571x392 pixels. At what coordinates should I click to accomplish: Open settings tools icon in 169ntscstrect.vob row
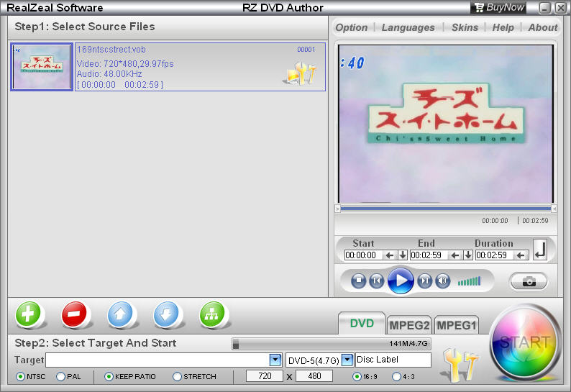point(300,73)
